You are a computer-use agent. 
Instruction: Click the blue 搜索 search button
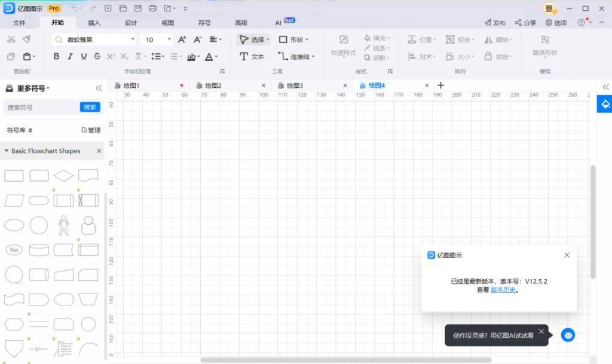pyautogui.click(x=90, y=107)
